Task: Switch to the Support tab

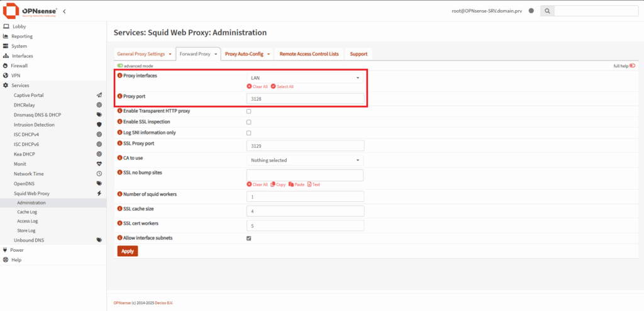Action: click(358, 54)
